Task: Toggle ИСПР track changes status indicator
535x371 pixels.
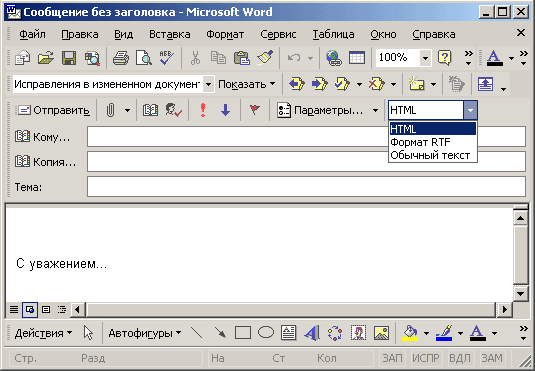Action: pos(426,358)
